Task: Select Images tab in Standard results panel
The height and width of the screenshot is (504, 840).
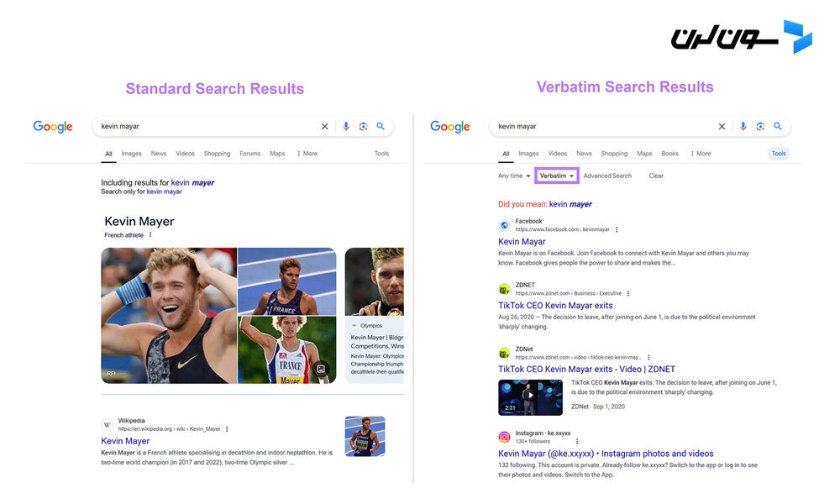Action: (x=131, y=154)
